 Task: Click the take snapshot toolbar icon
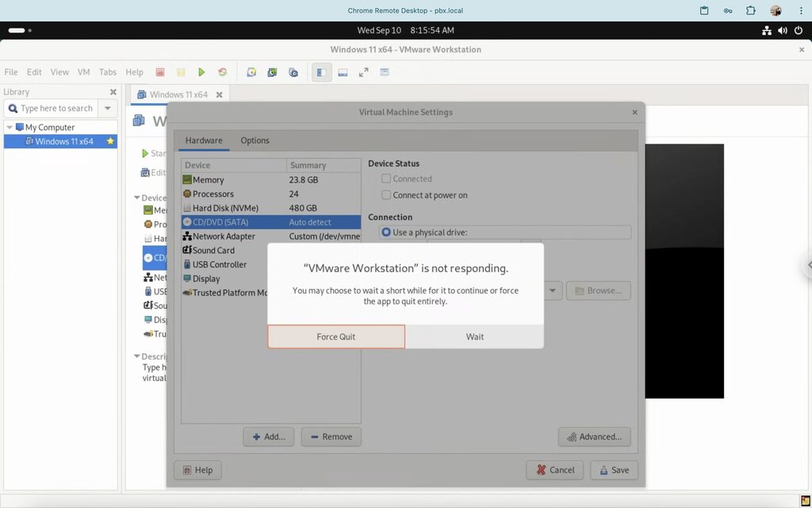[x=251, y=72]
